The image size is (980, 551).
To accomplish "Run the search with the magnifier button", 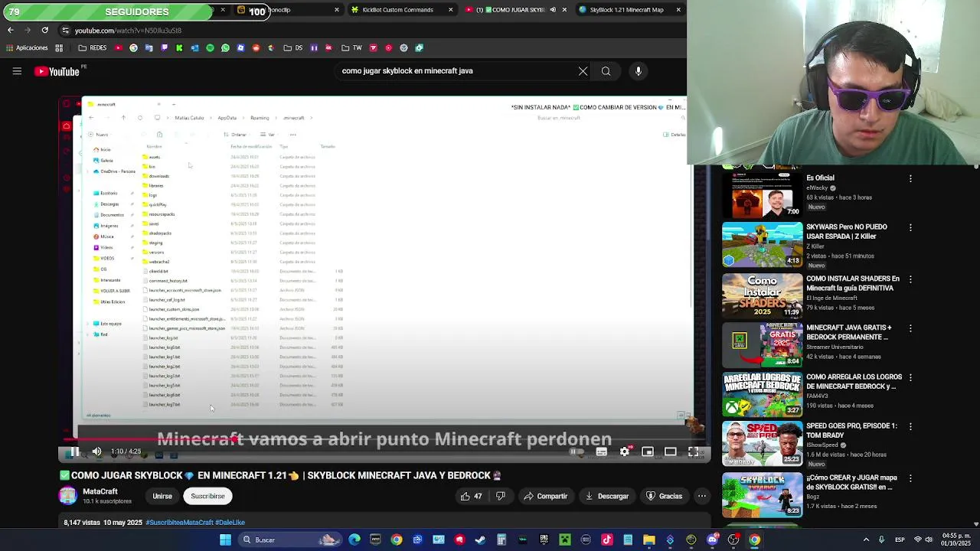I will pyautogui.click(x=606, y=71).
